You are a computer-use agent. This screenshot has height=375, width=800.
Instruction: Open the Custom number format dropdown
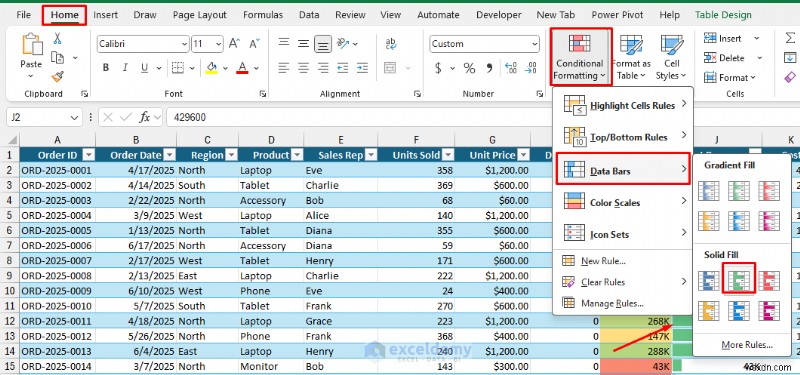point(534,44)
